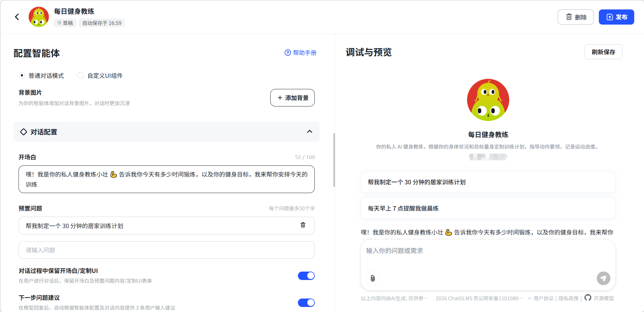Image resolution: width=644 pixels, height=312 pixels.
Task: Click the send message arrow icon
Action: (603, 278)
